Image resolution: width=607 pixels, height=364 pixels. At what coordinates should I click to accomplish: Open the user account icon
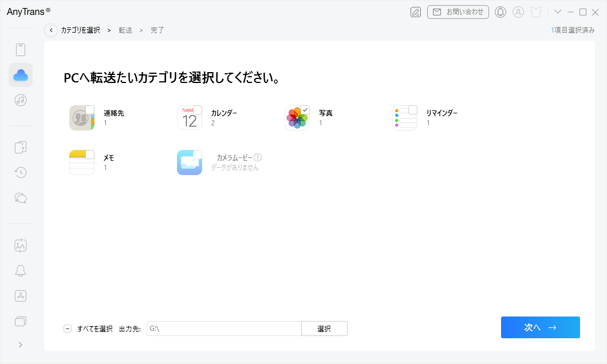[518, 12]
